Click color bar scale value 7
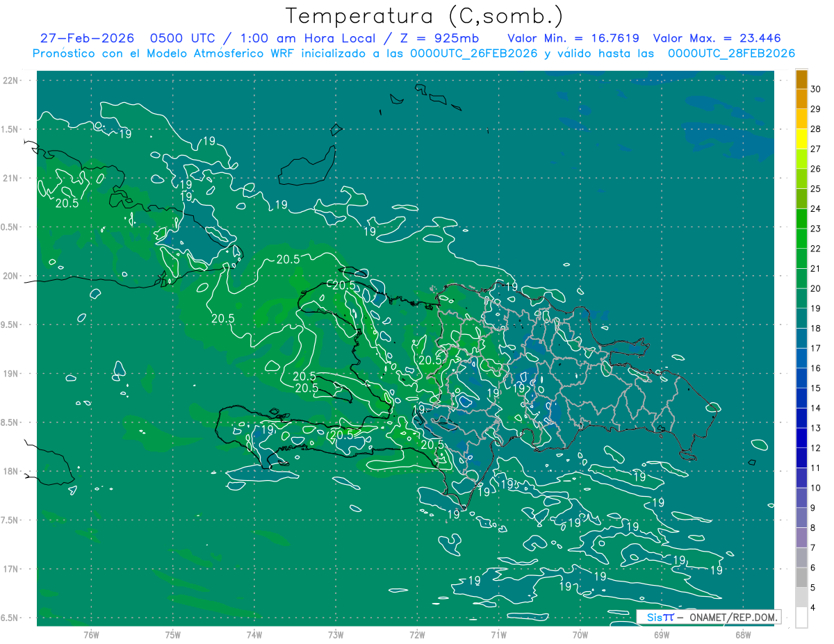 pos(814,547)
